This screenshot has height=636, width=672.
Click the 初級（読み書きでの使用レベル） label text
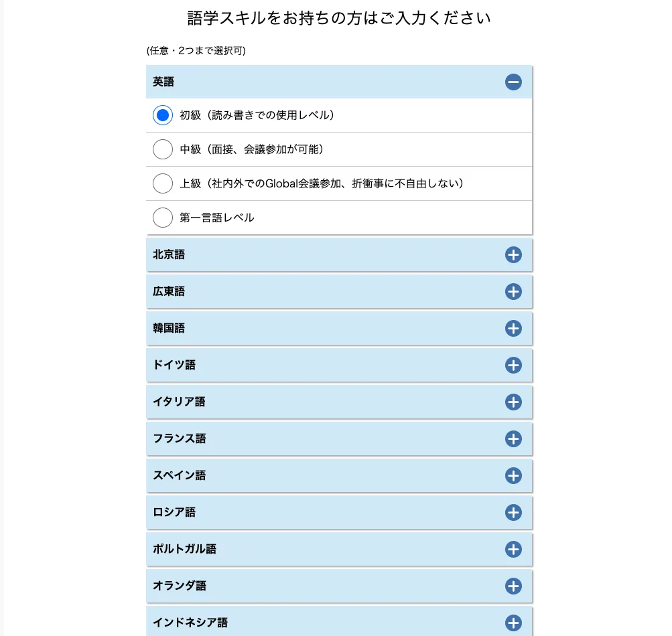point(257,115)
